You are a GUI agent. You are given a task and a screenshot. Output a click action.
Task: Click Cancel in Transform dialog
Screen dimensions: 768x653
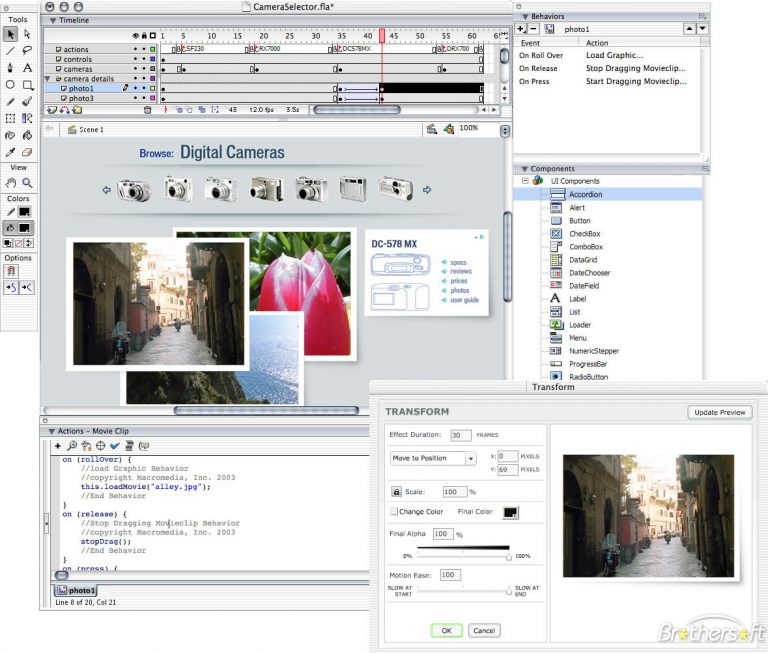tap(484, 630)
